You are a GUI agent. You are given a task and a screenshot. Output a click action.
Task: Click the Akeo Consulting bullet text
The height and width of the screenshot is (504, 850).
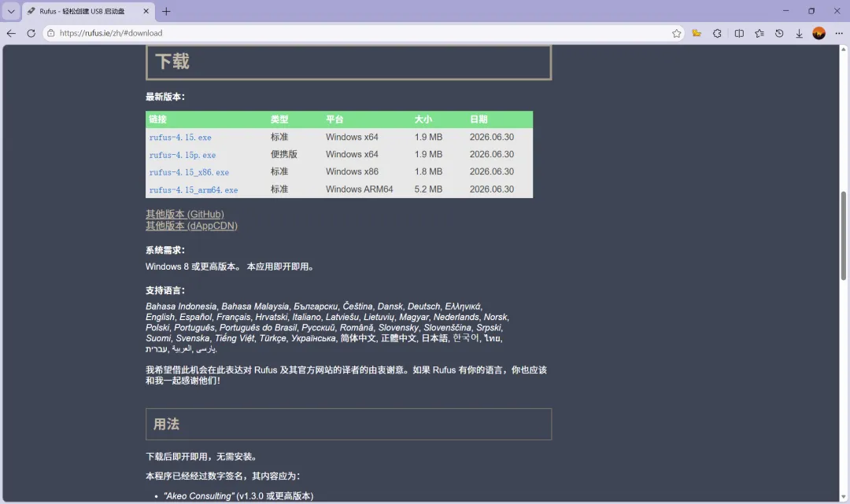tap(238, 496)
